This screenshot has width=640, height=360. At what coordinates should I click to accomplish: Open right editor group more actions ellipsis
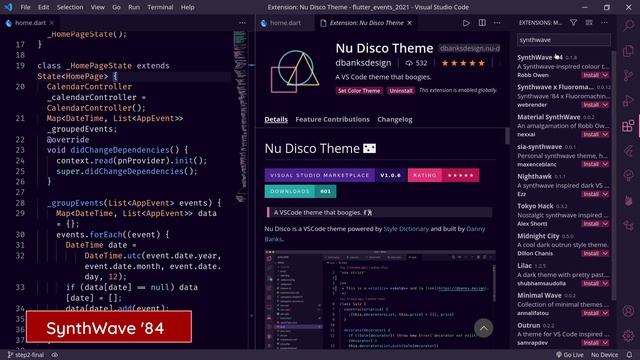pyautogui.click(x=497, y=23)
